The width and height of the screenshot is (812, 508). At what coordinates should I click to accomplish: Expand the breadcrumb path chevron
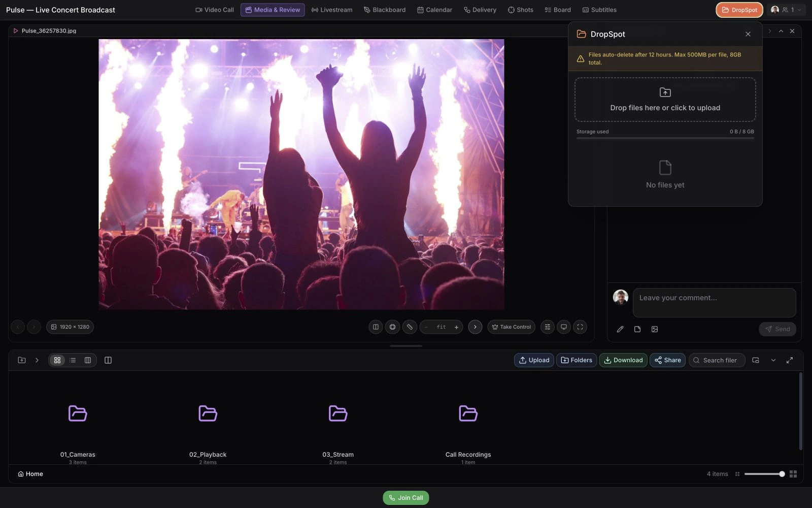click(x=37, y=360)
